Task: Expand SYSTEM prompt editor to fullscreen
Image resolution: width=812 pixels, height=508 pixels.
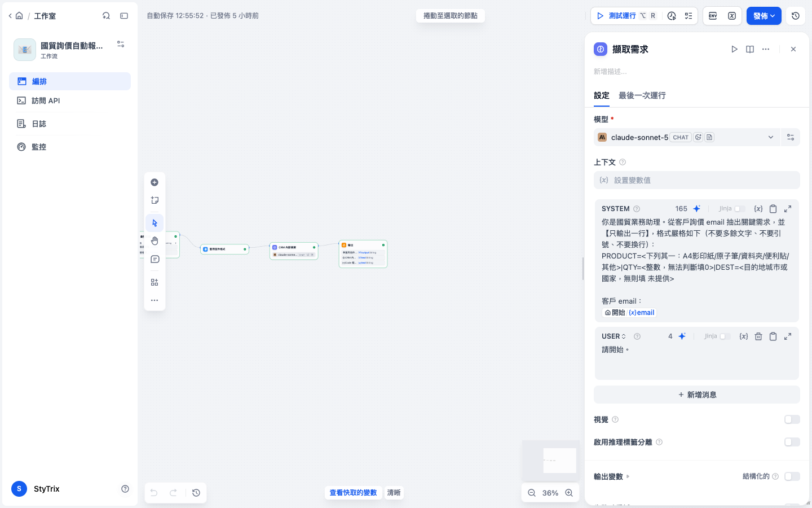Action: [788, 209]
